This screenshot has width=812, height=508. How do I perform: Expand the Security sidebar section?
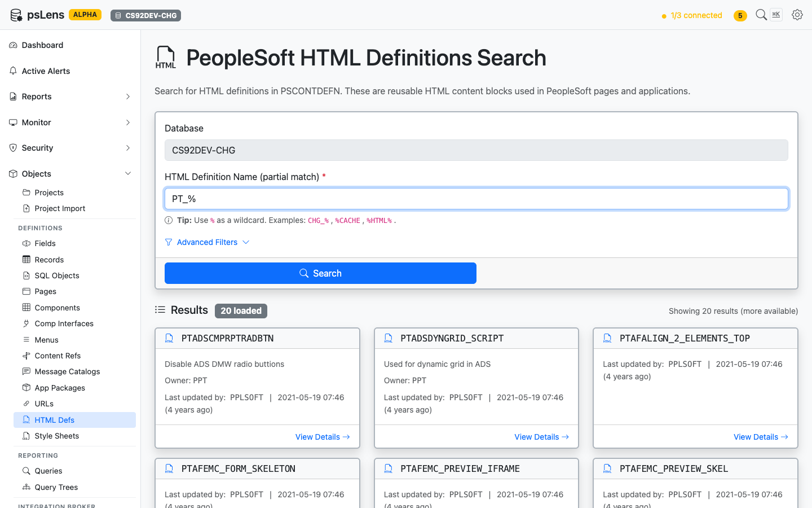[x=70, y=148]
